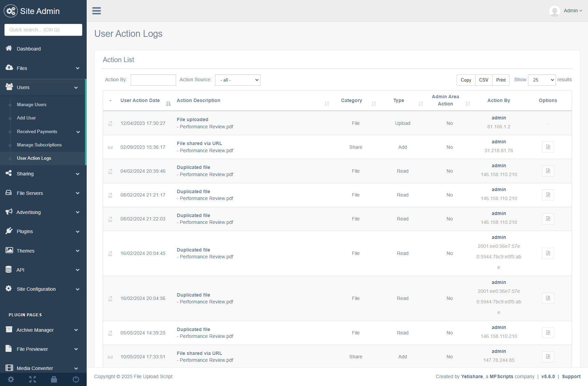Click the Site Admin logo icon

[11, 11]
